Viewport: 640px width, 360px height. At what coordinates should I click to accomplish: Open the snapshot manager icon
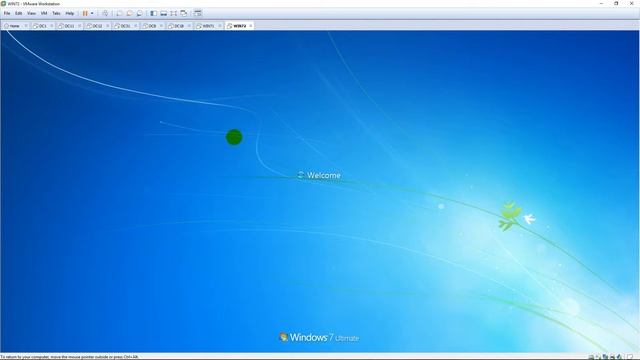(140, 13)
